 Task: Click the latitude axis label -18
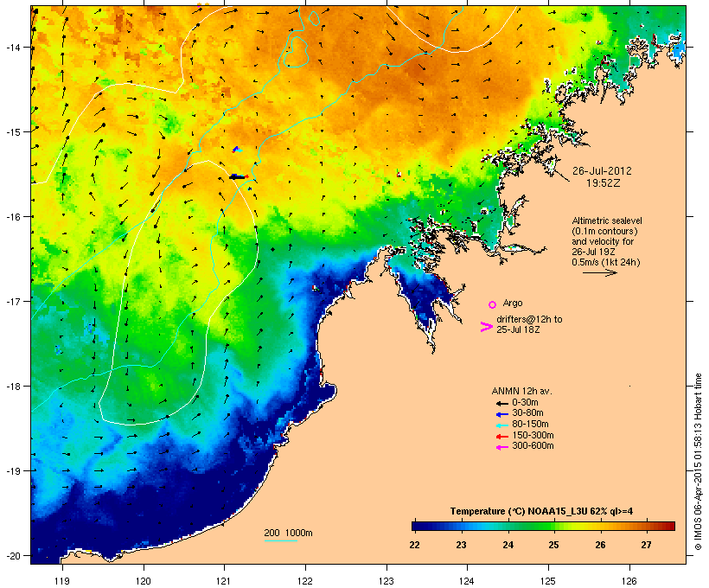click(12, 386)
